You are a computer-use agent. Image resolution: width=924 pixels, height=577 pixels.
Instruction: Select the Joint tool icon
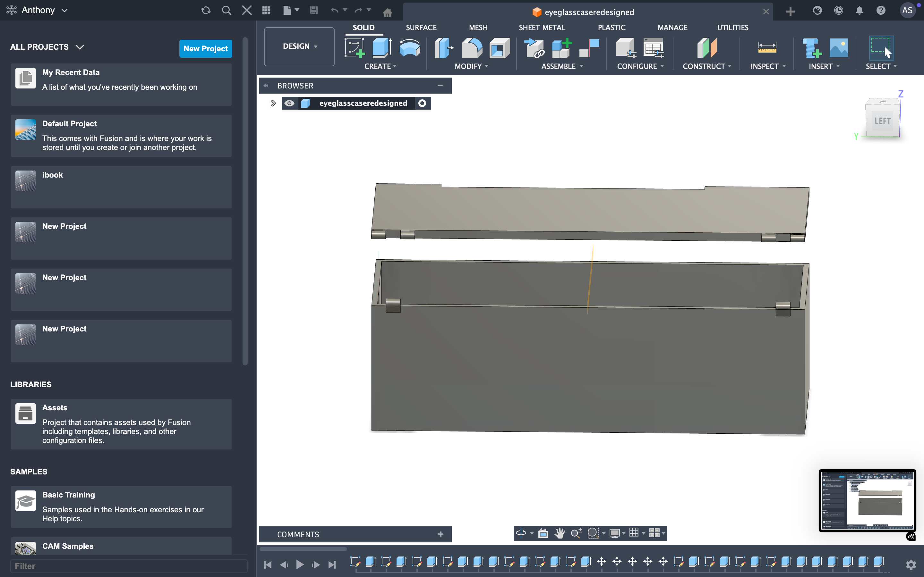click(589, 48)
